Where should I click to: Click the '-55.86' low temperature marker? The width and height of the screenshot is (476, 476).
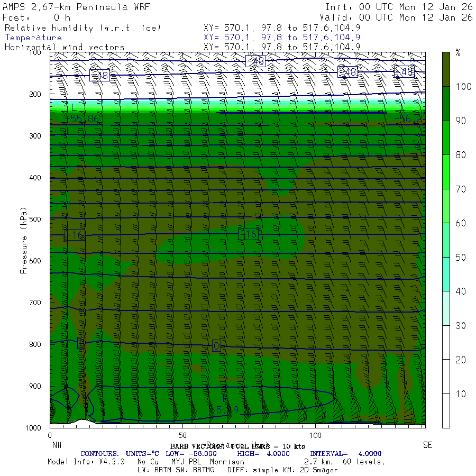(83, 118)
